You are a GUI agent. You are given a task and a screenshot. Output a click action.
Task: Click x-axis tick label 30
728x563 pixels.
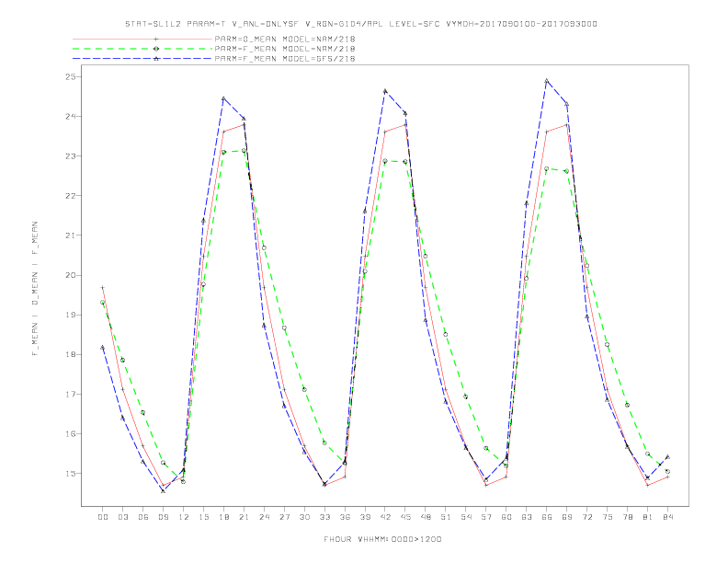pyautogui.click(x=304, y=517)
